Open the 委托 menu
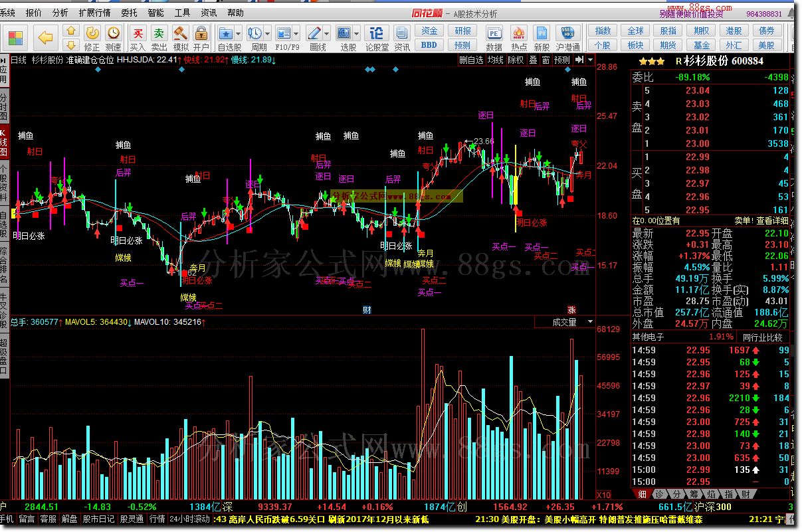The width and height of the screenshot is (802, 532). 130,13
